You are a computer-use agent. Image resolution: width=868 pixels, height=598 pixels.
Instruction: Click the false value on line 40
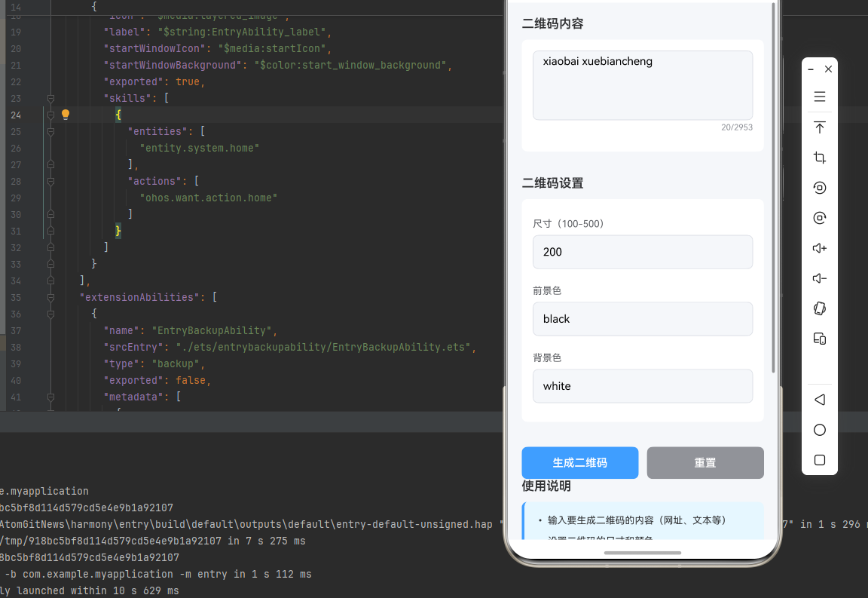click(x=191, y=380)
